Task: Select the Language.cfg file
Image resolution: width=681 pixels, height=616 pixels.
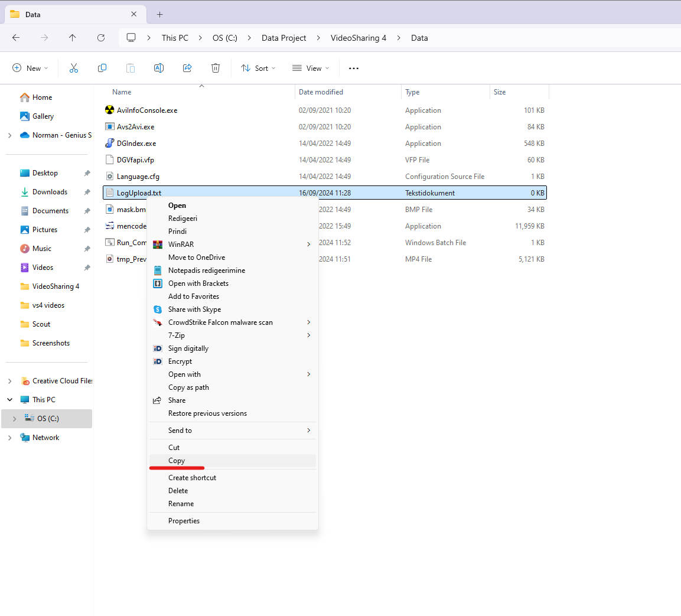Action: [138, 177]
